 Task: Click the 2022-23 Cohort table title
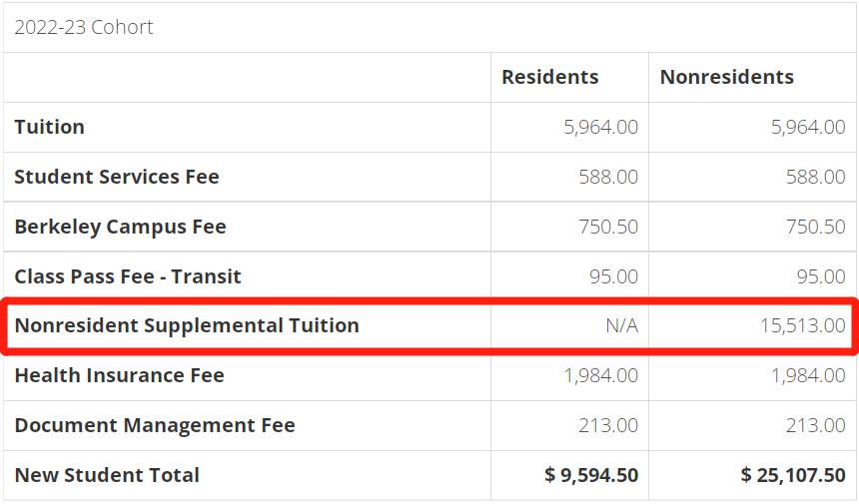[84, 27]
